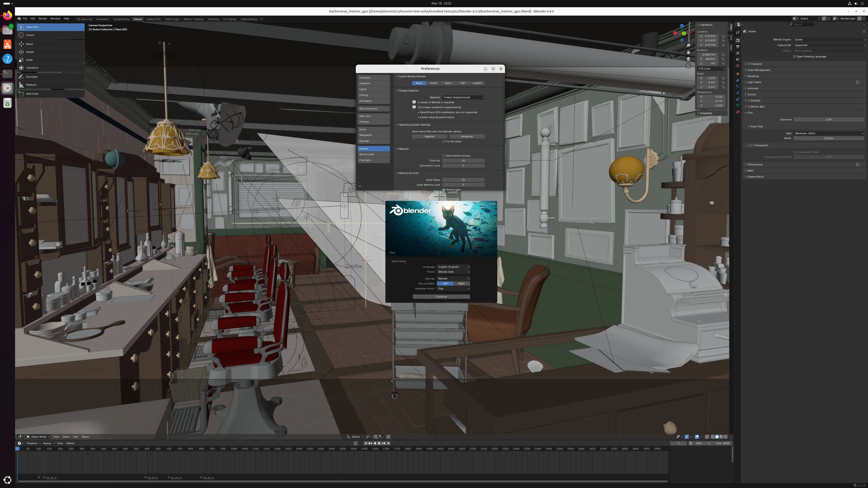Open the Backend Vulkan dropdown
Image resolution: width=868 pixels, height=488 pixels.
coord(463,97)
